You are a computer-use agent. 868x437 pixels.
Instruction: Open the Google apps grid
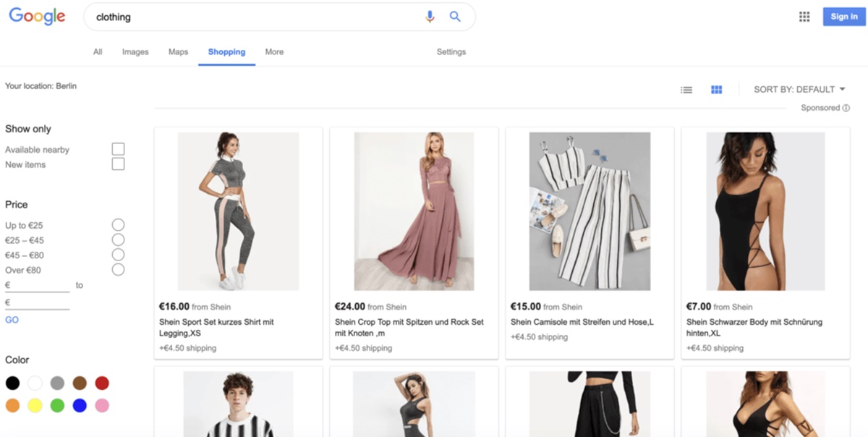point(804,17)
